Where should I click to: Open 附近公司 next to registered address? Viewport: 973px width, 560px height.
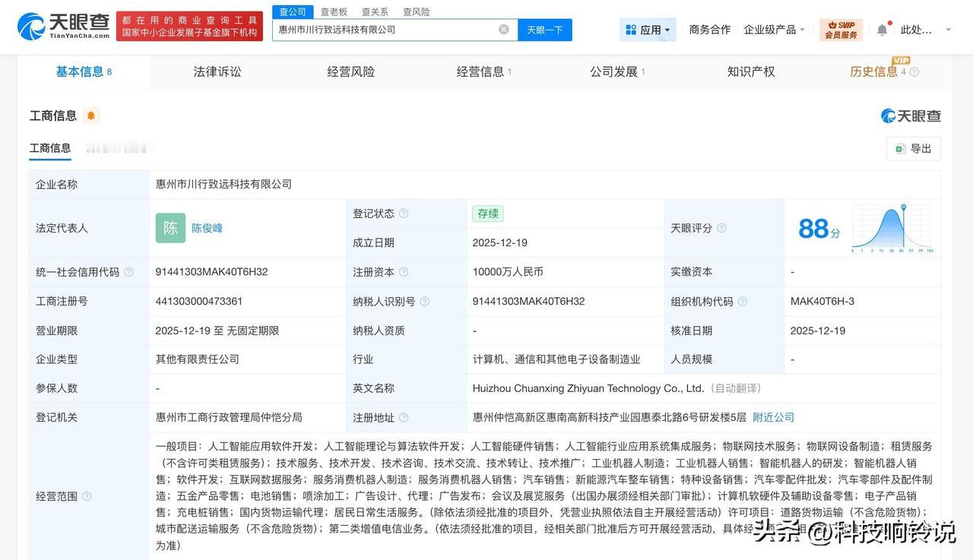773,416
